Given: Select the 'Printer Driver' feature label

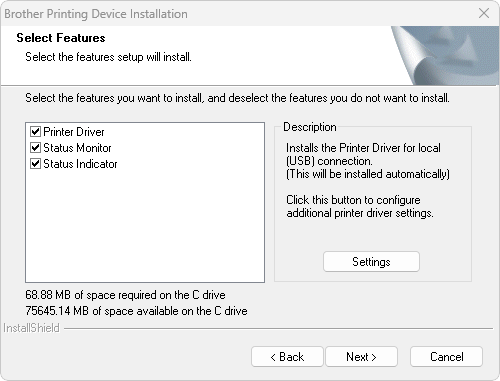Looking at the screenshot, I should 74,132.
